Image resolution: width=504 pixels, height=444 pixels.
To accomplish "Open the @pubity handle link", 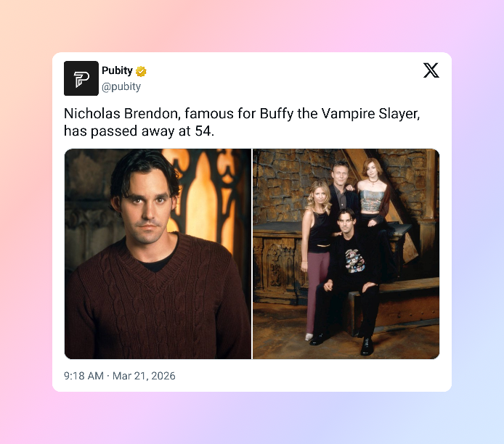I will [121, 86].
